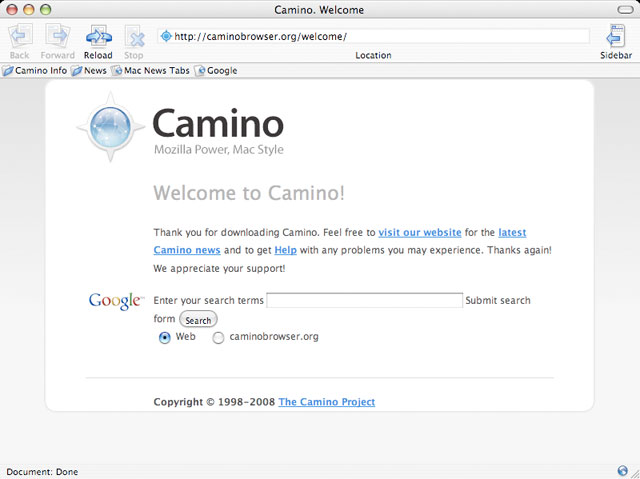The image size is (640, 479).
Task: Zoom the window with green button
Action: pyautogui.click(x=46, y=9)
